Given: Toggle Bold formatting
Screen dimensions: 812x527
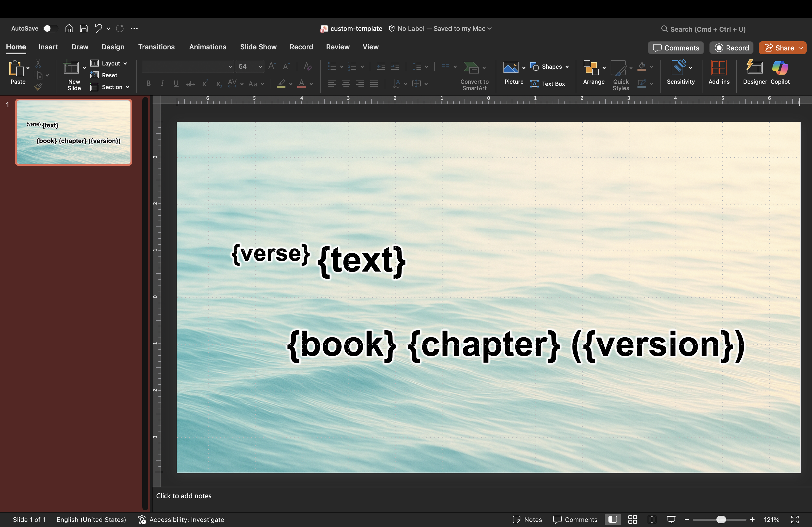Looking at the screenshot, I should click(x=148, y=83).
